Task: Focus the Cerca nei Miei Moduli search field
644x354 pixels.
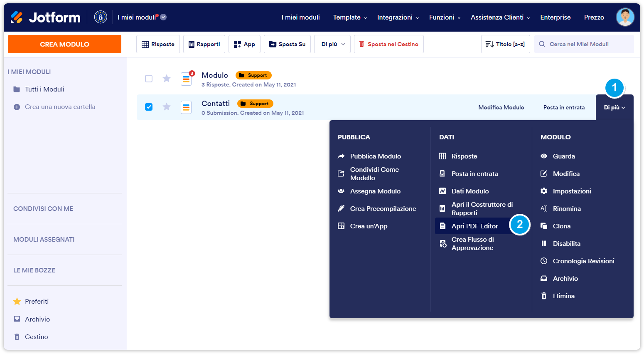Action: [x=584, y=44]
